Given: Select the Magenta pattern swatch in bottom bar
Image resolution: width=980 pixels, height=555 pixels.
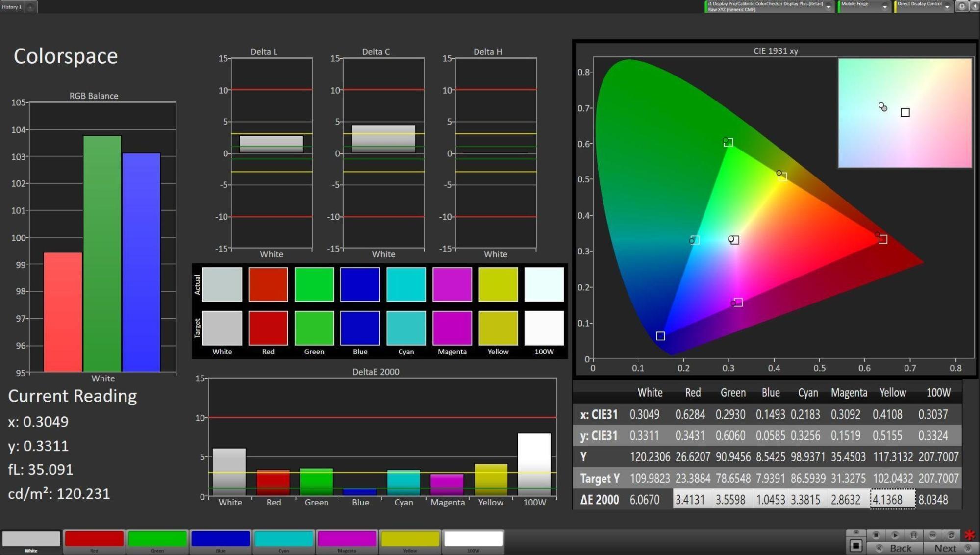Looking at the screenshot, I should [x=347, y=541].
